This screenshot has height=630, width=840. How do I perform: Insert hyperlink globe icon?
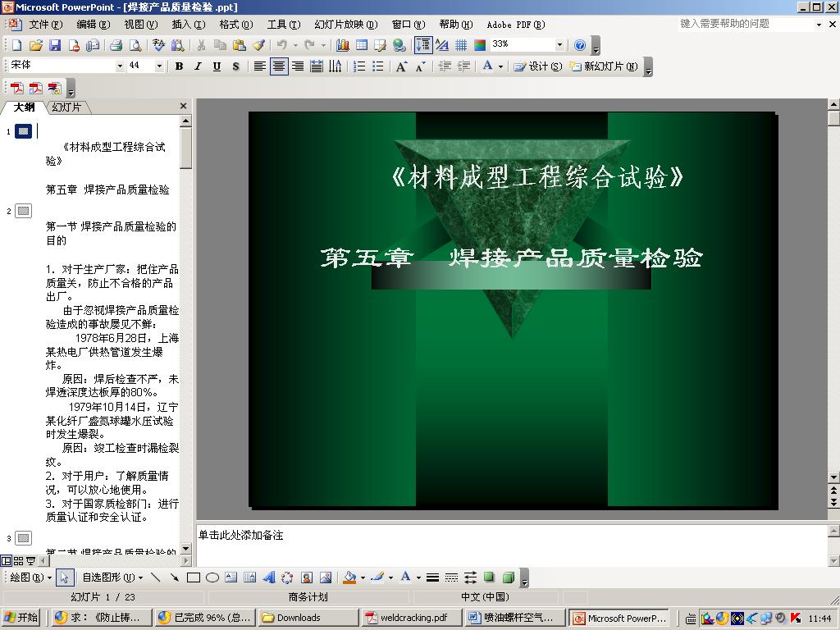399,46
